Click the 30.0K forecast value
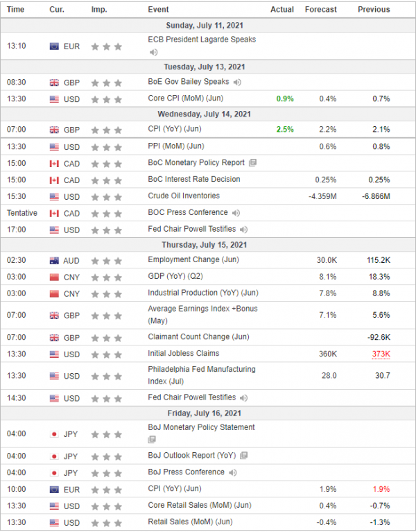Screen dimensions: 416x532 pos(327,260)
